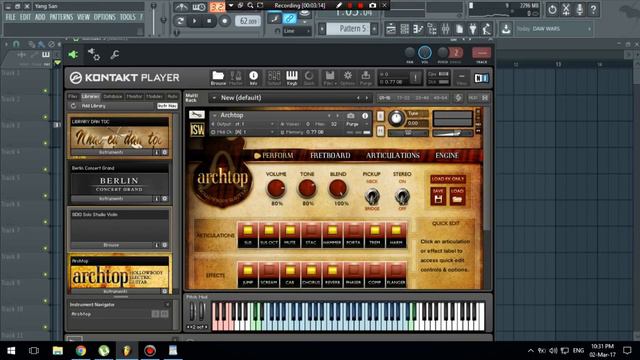Click the Add Library button
This screenshot has width=640, height=360.
(x=93, y=106)
